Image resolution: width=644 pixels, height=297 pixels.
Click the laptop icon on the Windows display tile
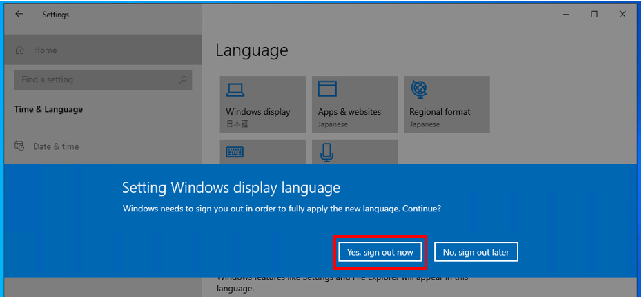pyautogui.click(x=235, y=90)
